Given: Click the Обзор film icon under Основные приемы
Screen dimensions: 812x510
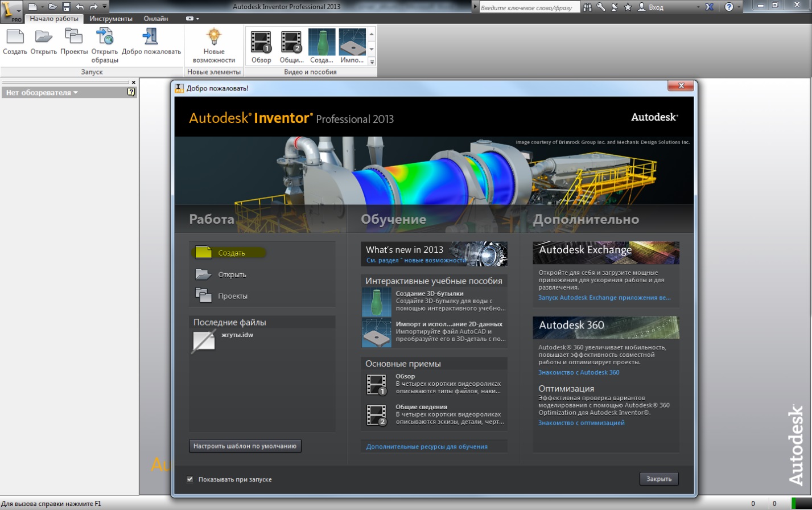Looking at the screenshot, I should coord(377,384).
